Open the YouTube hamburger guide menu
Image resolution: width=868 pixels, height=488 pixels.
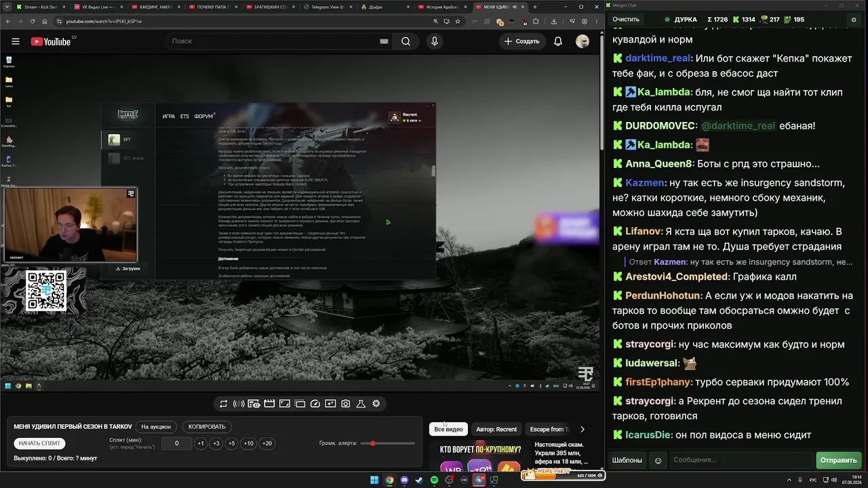click(x=16, y=41)
